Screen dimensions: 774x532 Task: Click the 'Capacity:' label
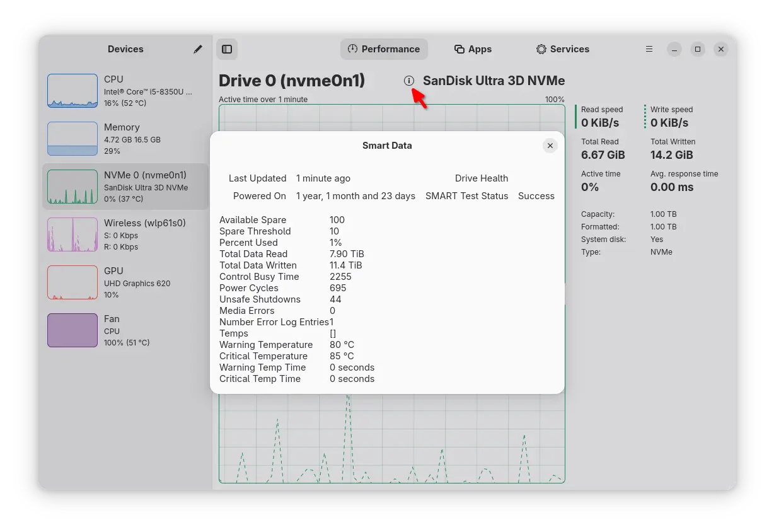coord(598,214)
